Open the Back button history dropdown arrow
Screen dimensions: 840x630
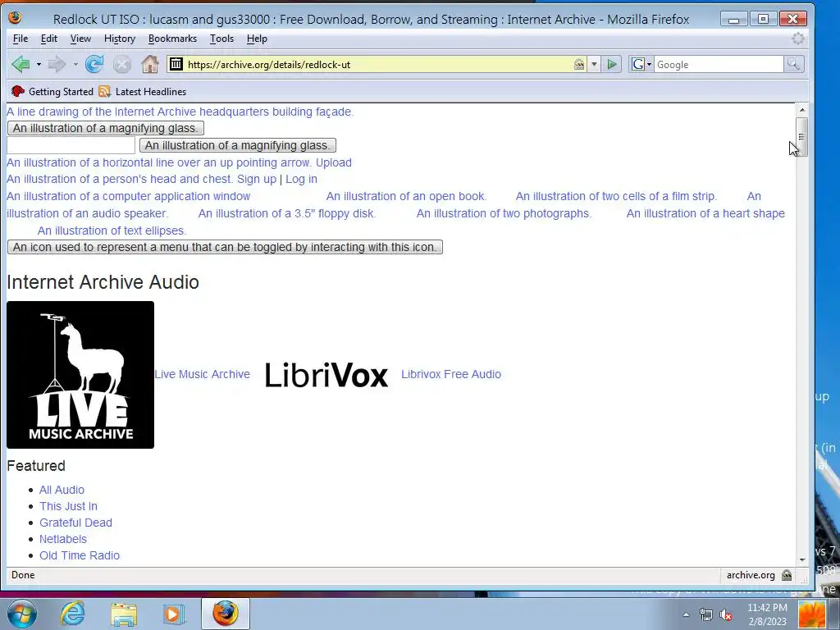39,64
